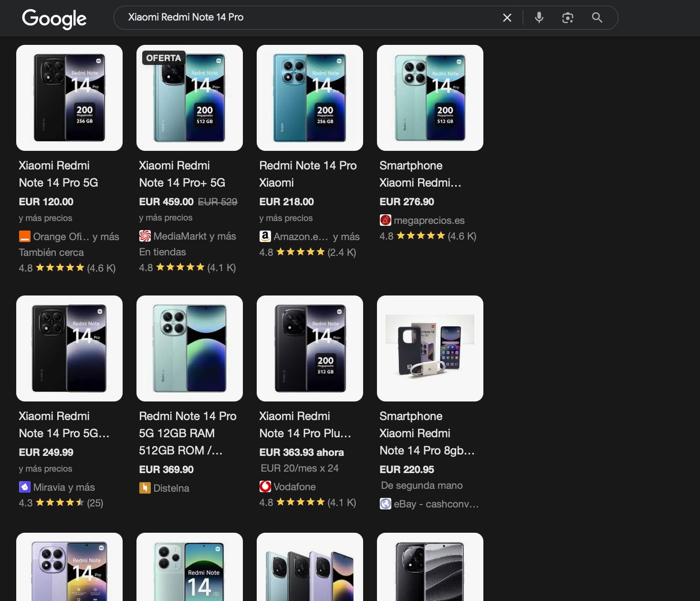Click the eBay cashconverters store icon
Screen dimensions: 700x601
click(385, 504)
